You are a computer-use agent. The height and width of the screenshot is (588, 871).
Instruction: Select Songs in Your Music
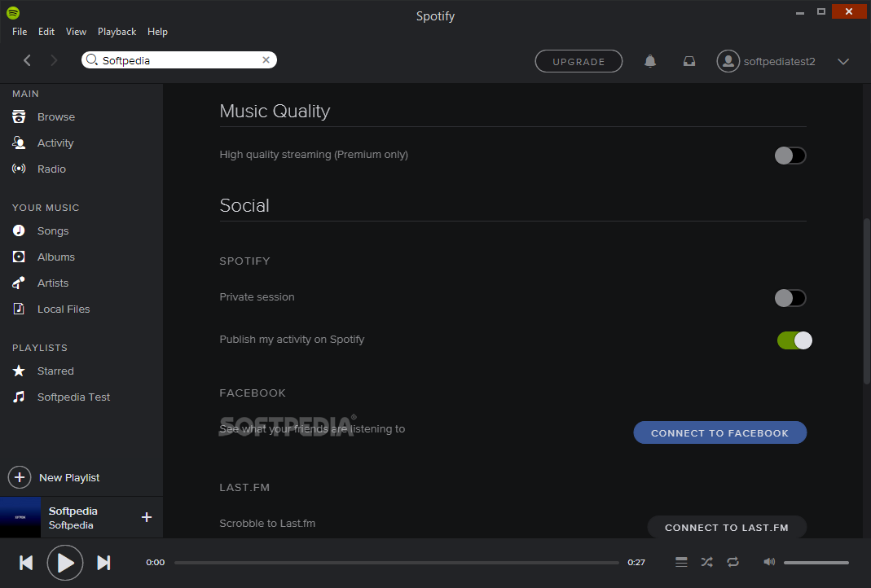(x=53, y=231)
